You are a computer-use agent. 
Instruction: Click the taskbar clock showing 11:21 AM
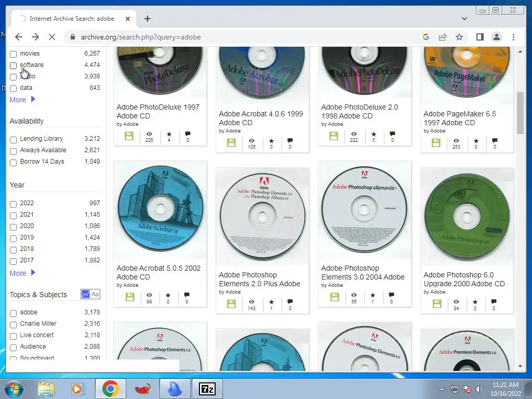pos(505,389)
